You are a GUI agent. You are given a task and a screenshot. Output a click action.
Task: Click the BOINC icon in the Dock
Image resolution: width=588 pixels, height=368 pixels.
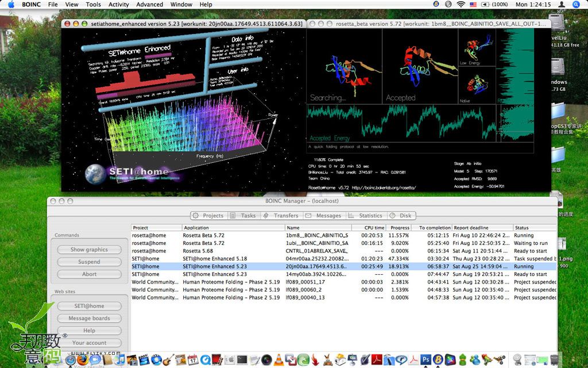pyautogui.click(x=438, y=360)
